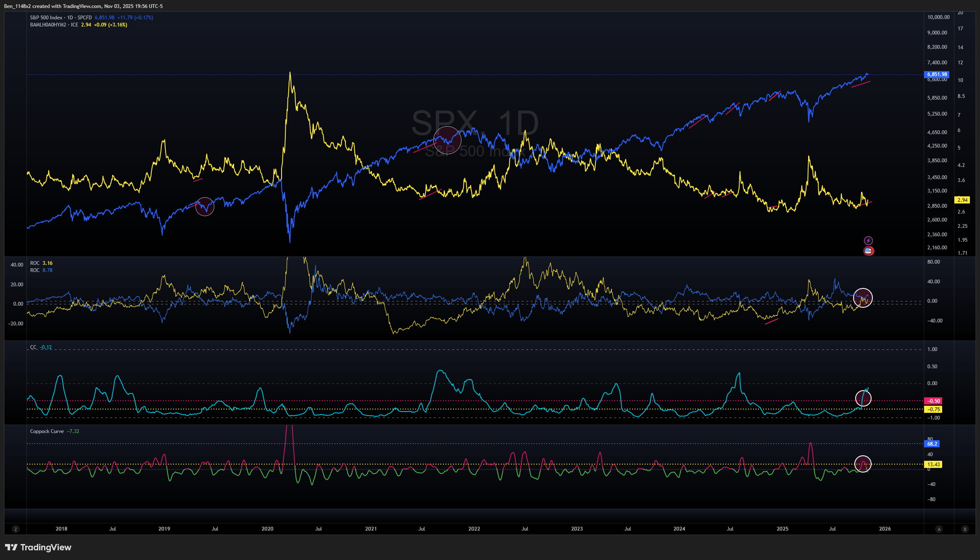Select the S&P 500 Index legend title
Image resolution: width=980 pixels, height=560 pixels.
[x=46, y=18]
